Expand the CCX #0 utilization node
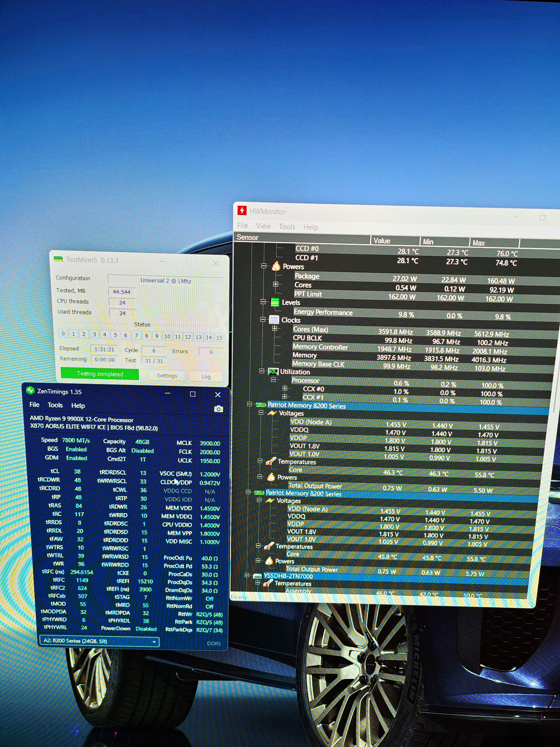The image size is (560, 747). 285,388
